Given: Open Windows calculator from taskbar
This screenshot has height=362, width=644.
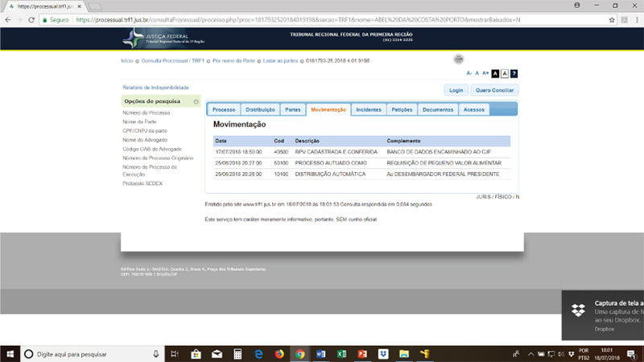Looking at the screenshot, I should [x=237, y=354].
